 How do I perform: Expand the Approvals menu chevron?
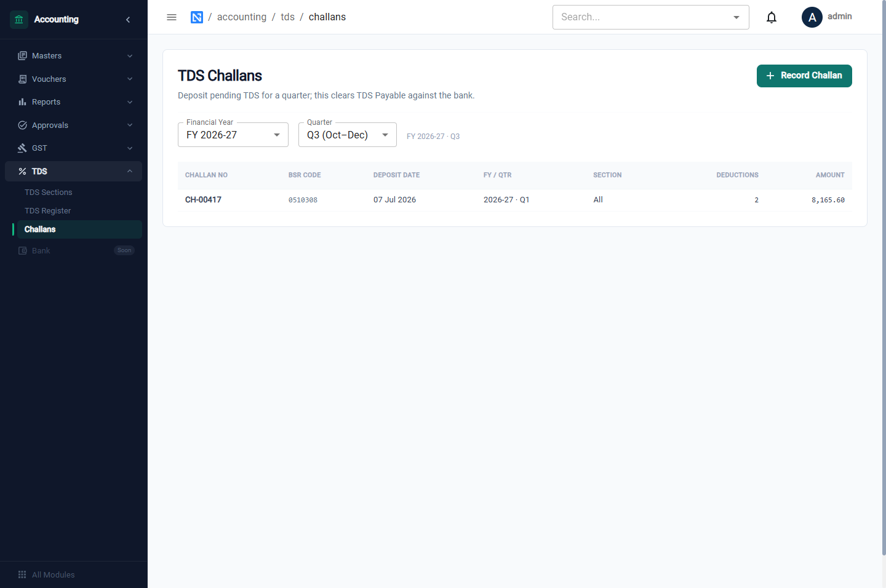[x=130, y=125]
